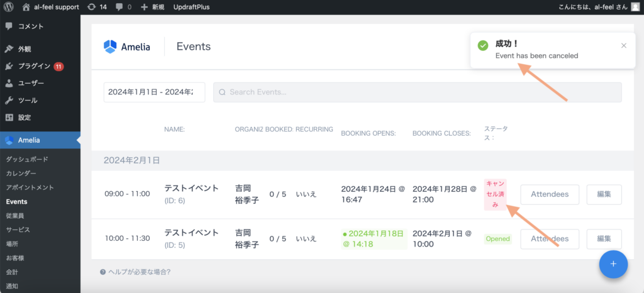Image resolution: width=644 pixels, height=293 pixels.
Task: Click the blue plus floating button
Action: tap(613, 264)
